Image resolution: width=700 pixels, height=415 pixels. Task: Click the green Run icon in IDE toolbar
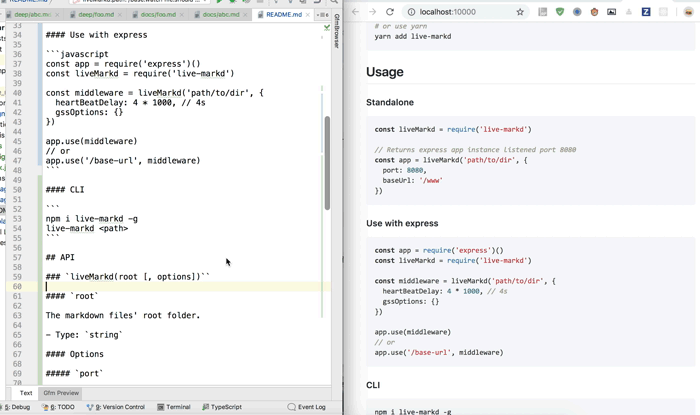pos(219,1)
